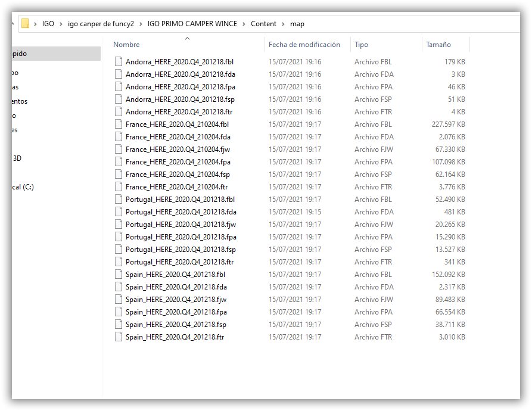
Task: Select file name Portugal_HERE_2020.Q4_201218.fda
Action: pos(181,212)
